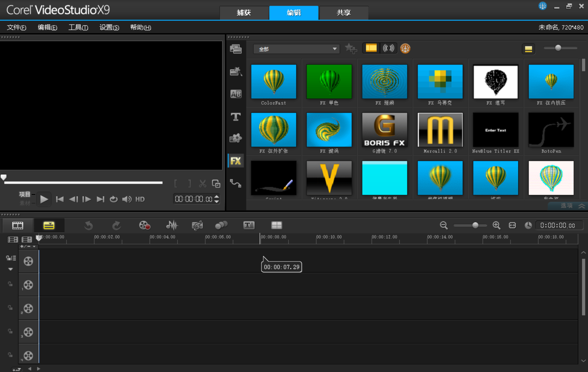Open the Title (T) library

point(236,116)
